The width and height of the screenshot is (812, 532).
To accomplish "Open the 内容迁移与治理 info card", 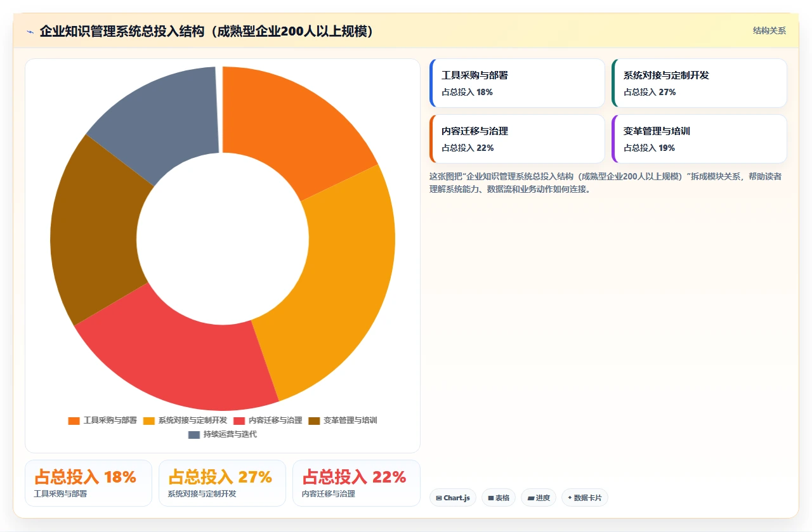I will click(517, 139).
